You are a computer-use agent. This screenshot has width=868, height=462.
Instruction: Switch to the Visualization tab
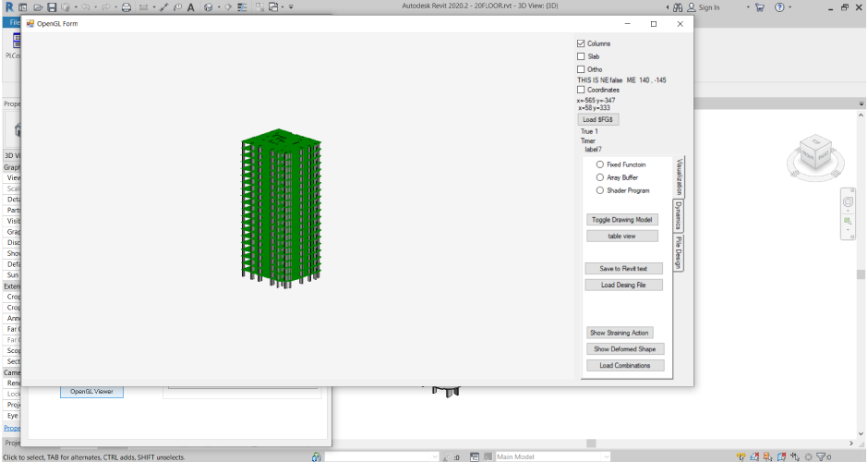680,176
